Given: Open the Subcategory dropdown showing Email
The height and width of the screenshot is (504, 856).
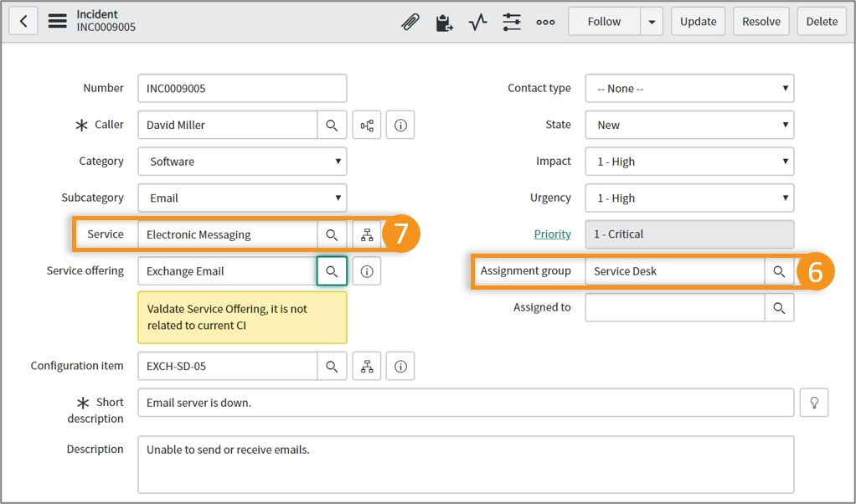Looking at the screenshot, I should [242, 198].
